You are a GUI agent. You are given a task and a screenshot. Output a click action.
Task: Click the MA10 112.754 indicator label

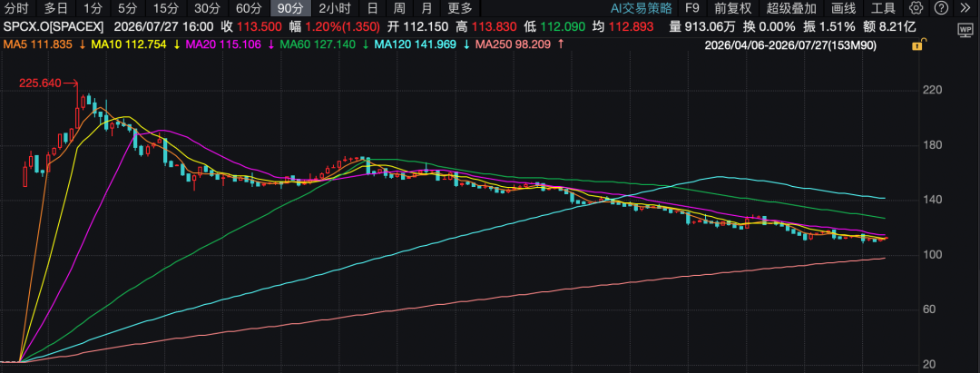coord(130,44)
